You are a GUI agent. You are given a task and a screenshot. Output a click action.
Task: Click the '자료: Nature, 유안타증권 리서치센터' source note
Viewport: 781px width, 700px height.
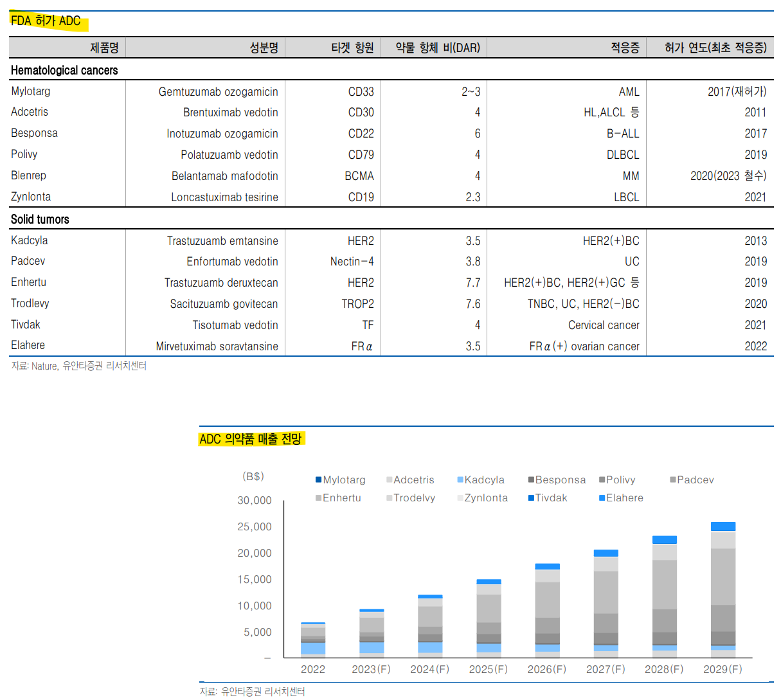pyautogui.click(x=79, y=366)
